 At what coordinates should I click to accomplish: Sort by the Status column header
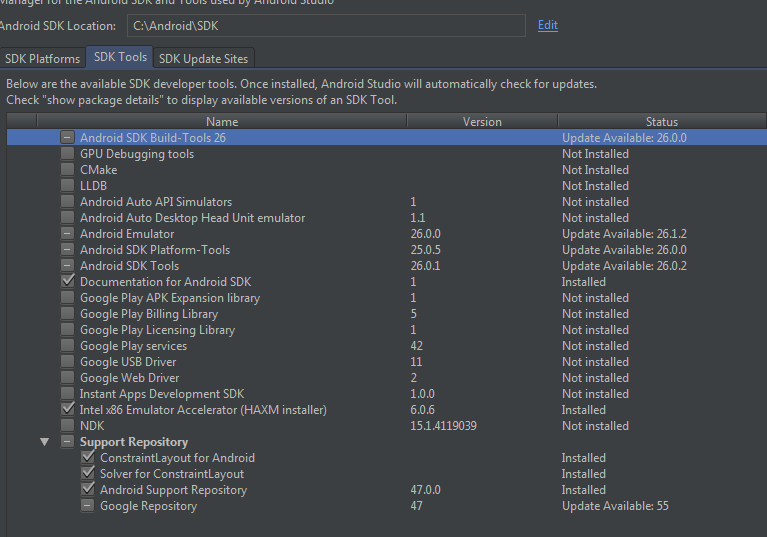pos(662,121)
